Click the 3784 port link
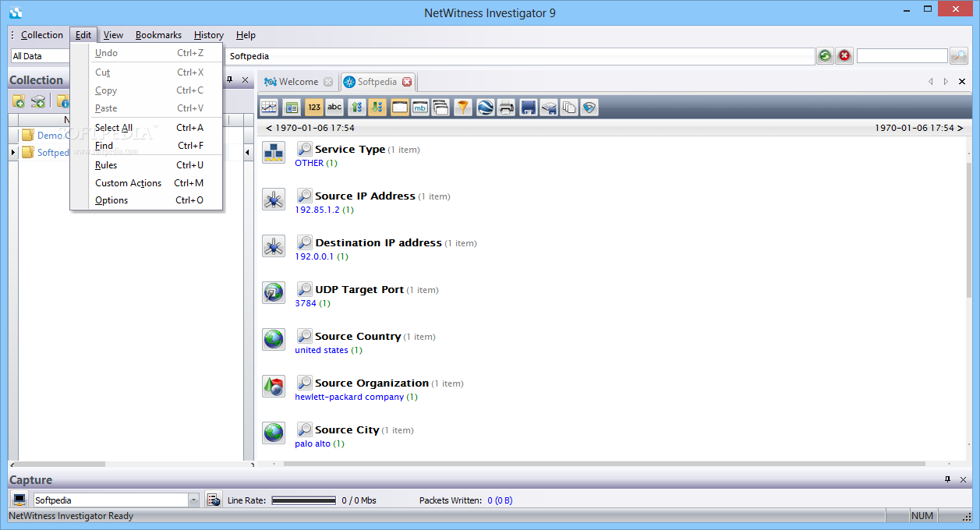This screenshot has width=980, height=530. coord(306,303)
